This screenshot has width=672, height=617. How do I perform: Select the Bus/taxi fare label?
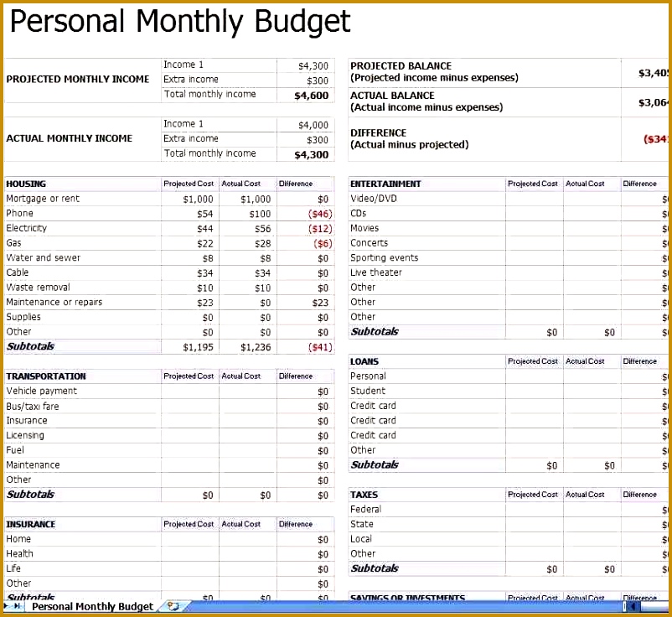[33, 406]
